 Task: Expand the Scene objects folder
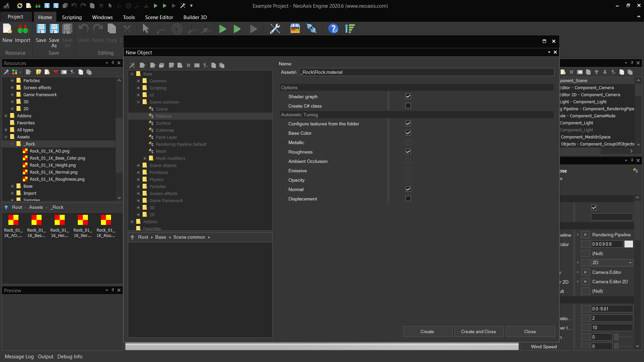(x=138, y=166)
